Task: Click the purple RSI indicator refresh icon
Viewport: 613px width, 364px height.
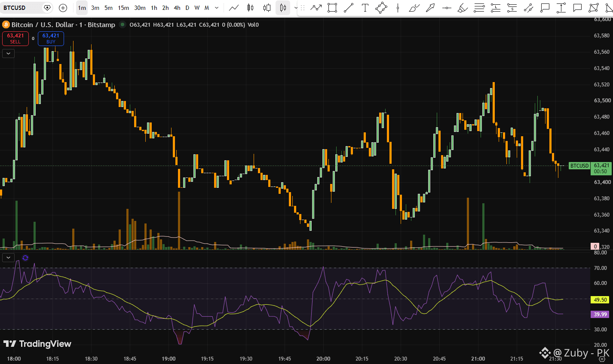Action: [25, 257]
